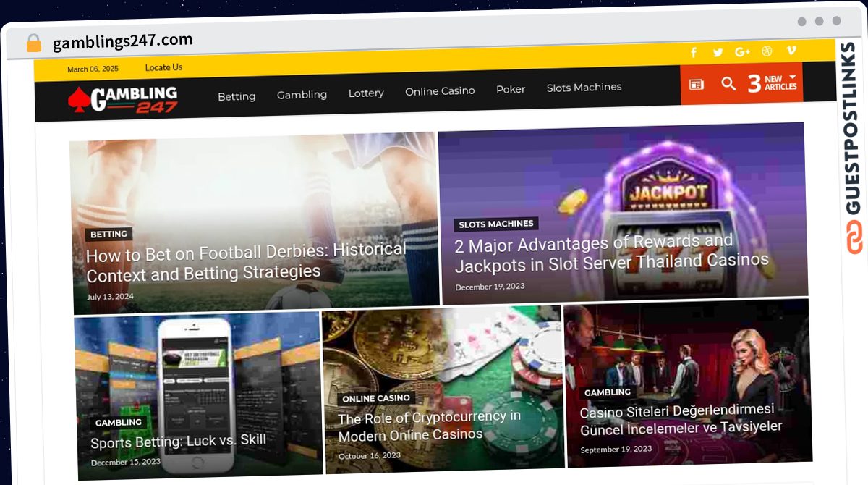Open the Gambling menu item in navigation
Viewport: 868px width, 485px height.
(302, 95)
